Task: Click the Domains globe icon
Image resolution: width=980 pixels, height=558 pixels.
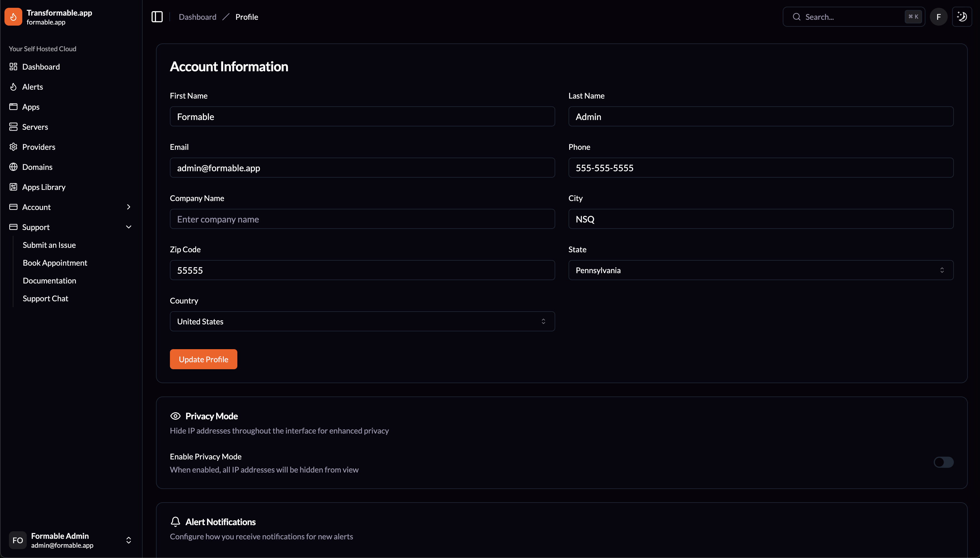Action: tap(13, 167)
